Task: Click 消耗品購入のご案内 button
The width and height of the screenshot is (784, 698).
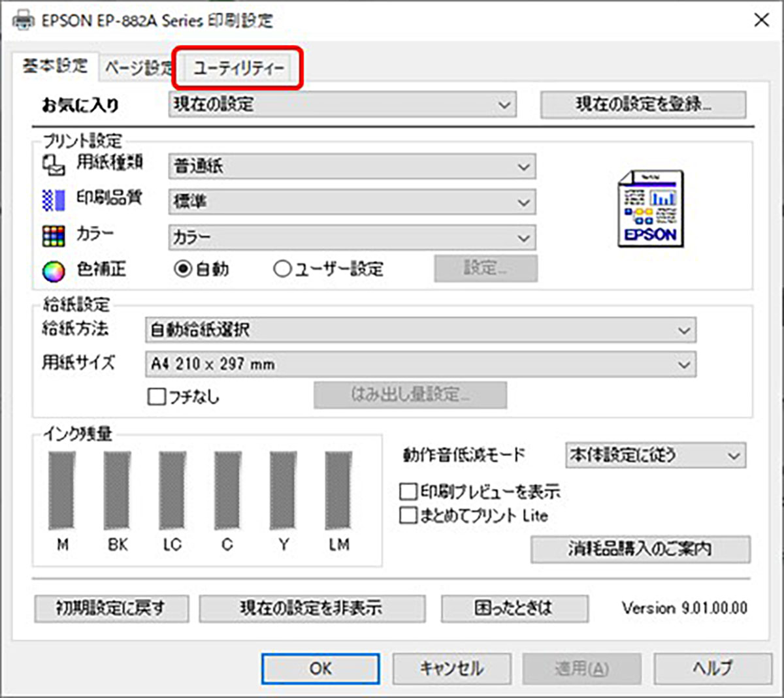Action: [x=640, y=549]
